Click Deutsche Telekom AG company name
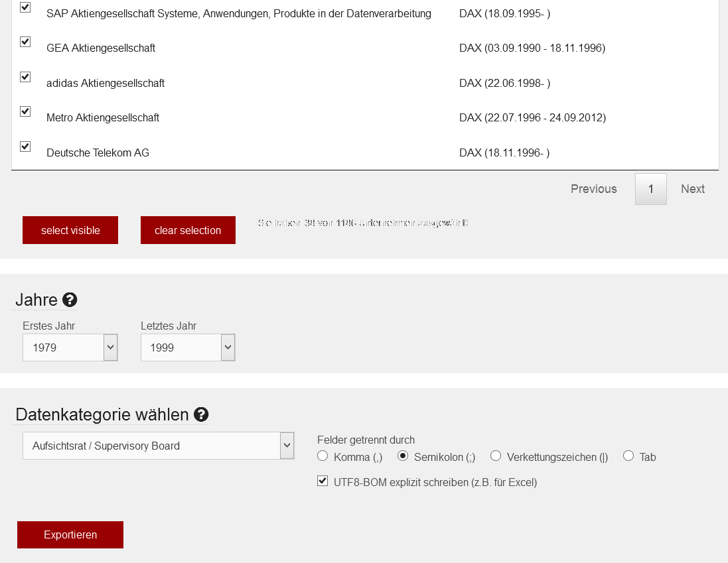Viewport: 728px width, 563px height. (x=98, y=153)
